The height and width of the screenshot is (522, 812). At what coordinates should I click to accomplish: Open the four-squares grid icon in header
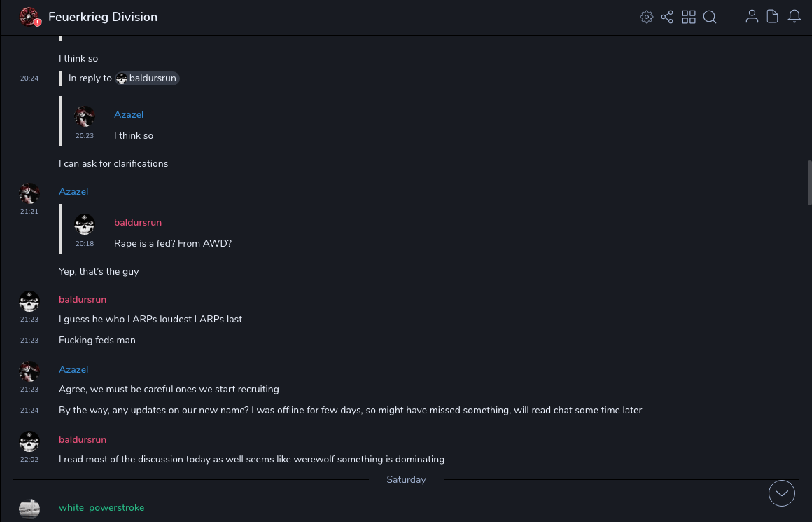pos(689,17)
